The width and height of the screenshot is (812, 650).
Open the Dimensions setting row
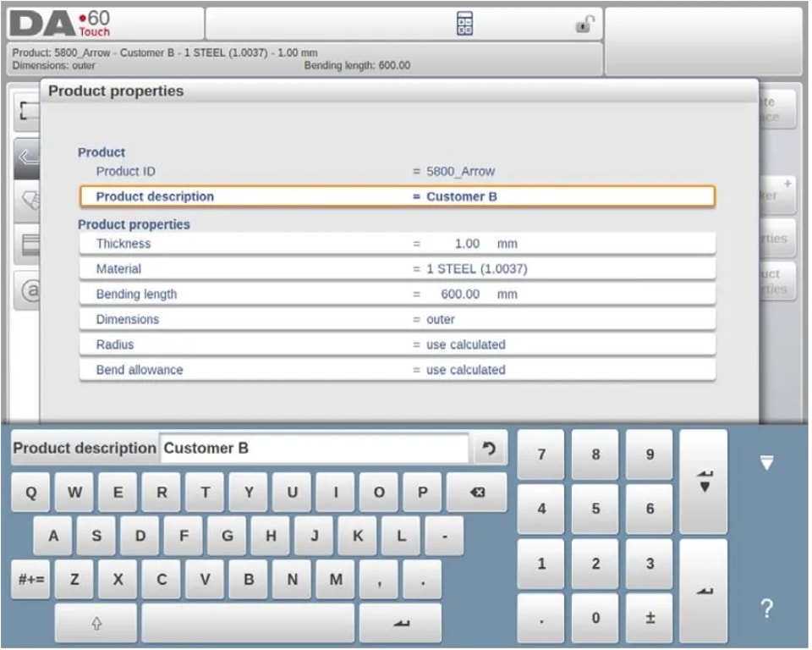(398, 320)
